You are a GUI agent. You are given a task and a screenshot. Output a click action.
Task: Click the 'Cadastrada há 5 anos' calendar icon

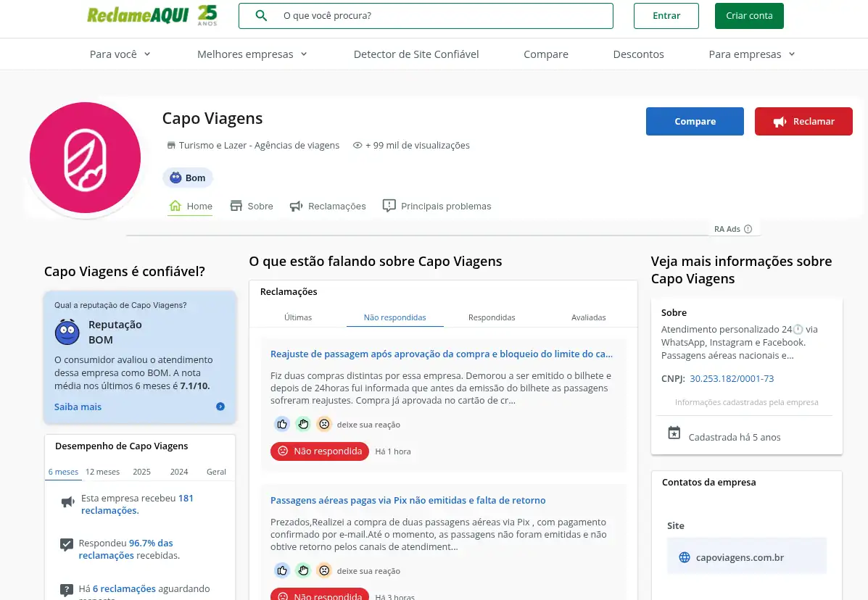674,433
